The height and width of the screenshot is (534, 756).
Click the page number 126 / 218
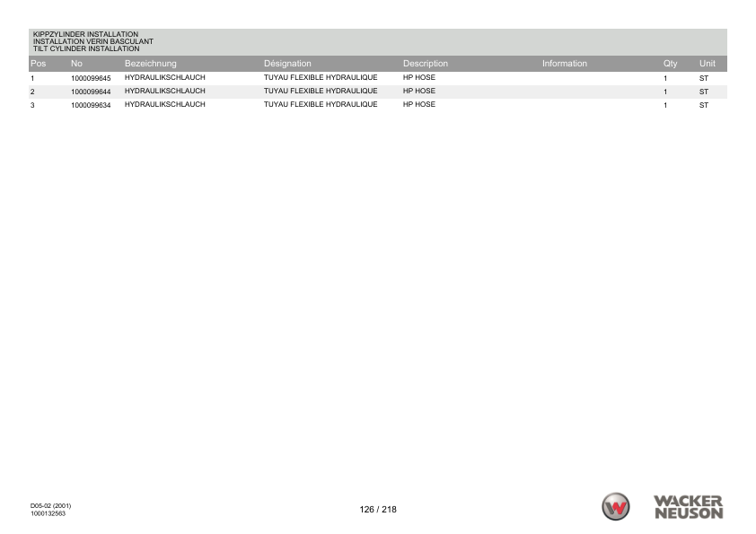click(378, 510)
